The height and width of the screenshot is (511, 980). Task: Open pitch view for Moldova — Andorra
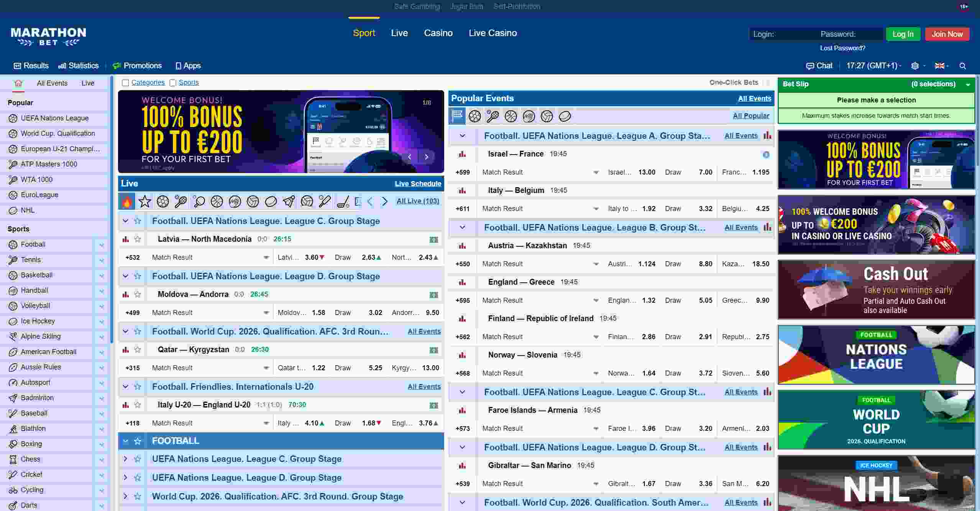(433, 295)
